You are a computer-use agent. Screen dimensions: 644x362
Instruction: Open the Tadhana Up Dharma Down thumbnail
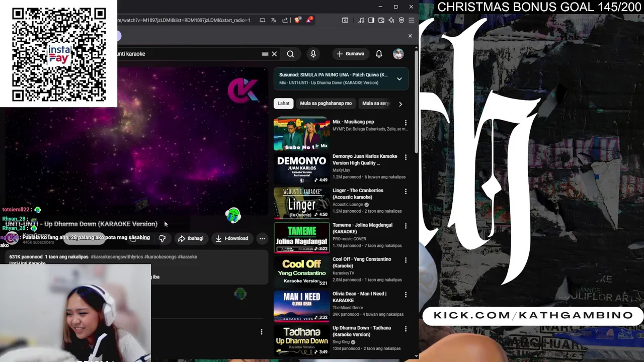click(301, 340)
